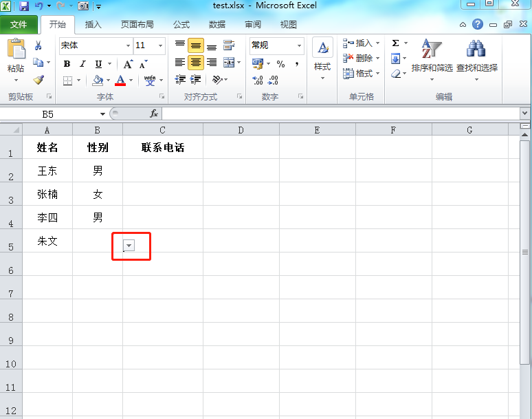Open the font name dropdown 宋体
The image size is (532, 419).
128,45
